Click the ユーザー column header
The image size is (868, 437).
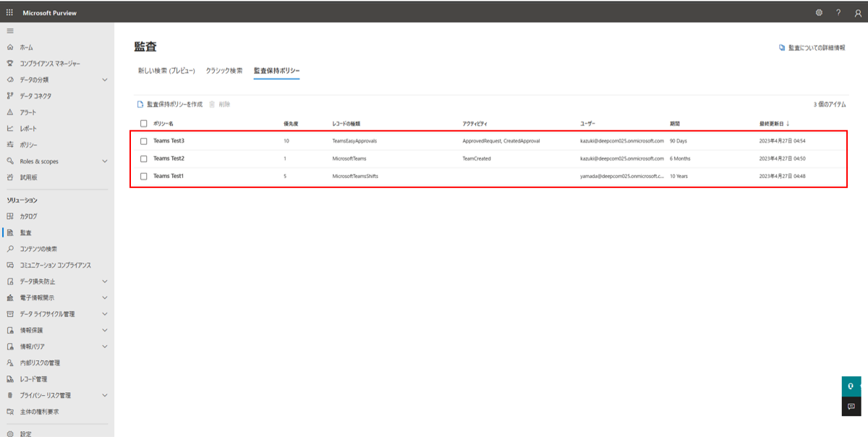(x=587, y=124)
